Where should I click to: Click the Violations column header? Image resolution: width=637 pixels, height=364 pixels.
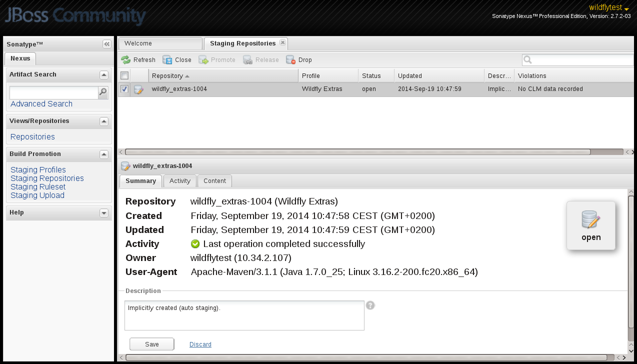(574, 76)
